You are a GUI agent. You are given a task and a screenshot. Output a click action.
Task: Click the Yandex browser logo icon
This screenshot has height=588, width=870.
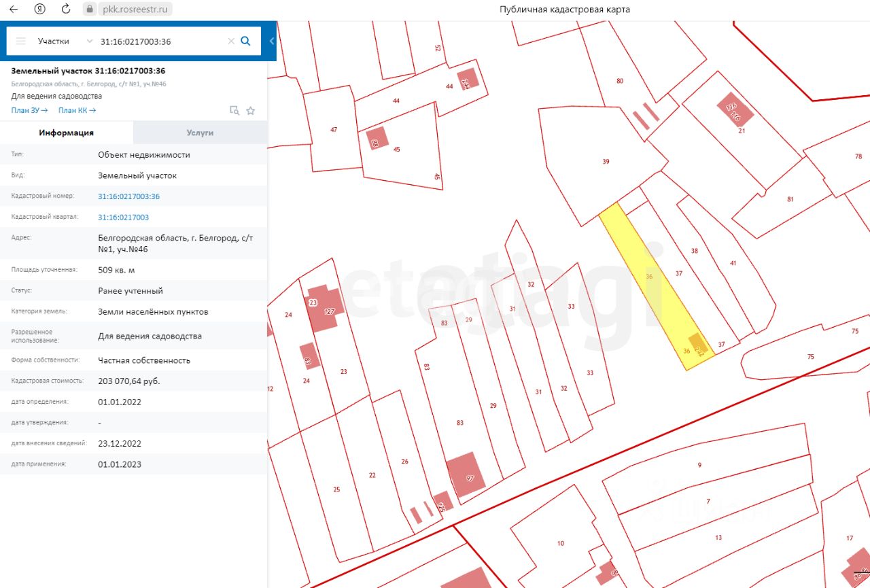40,10
